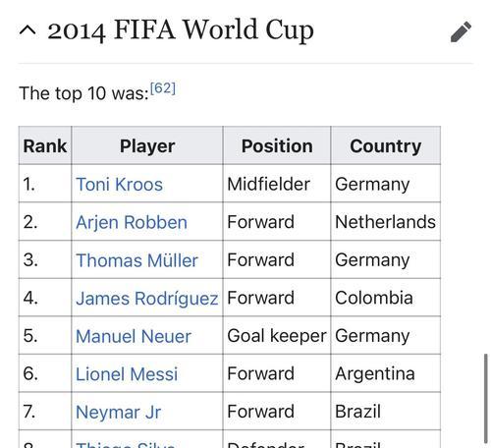Click the 2014 FIFA World Cup heading
491x448 pixels.
pyautogui.click(x=181, y=30)
